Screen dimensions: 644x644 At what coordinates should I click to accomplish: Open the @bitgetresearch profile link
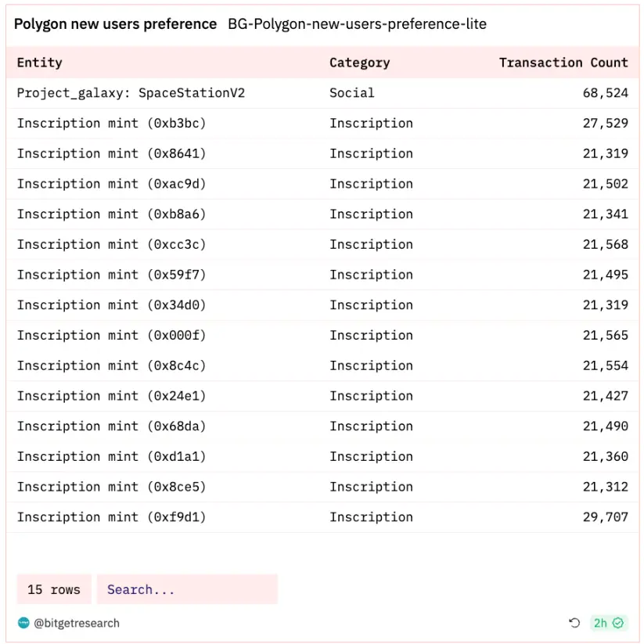click(77, 623)
